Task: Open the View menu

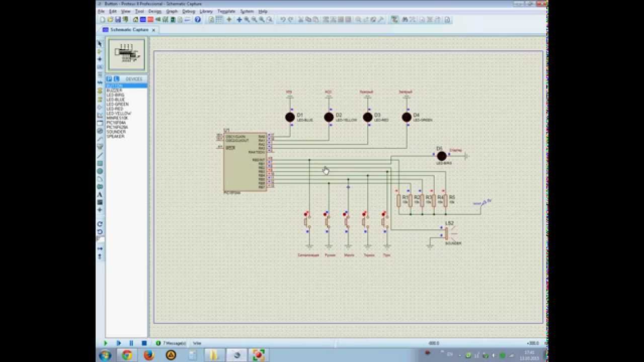Action: 126,11
